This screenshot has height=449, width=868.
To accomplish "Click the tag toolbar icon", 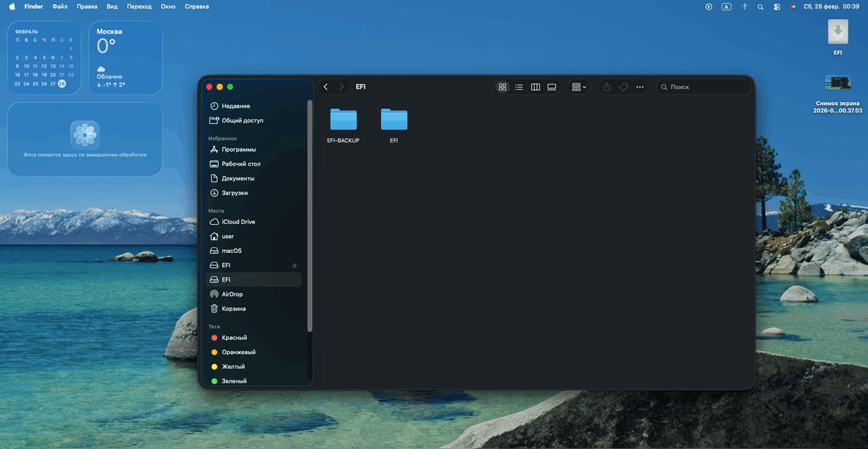I will [x=623, y=87].
